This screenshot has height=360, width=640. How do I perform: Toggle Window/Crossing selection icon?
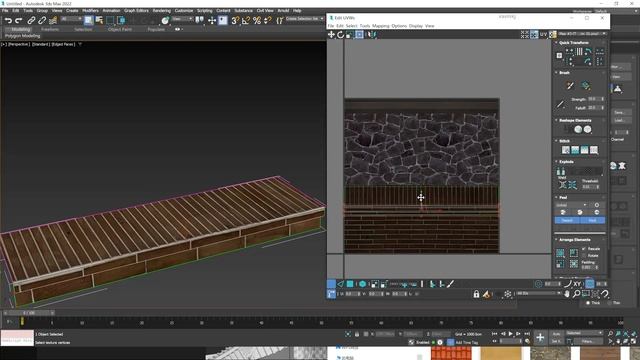click(x=121, y=20)
